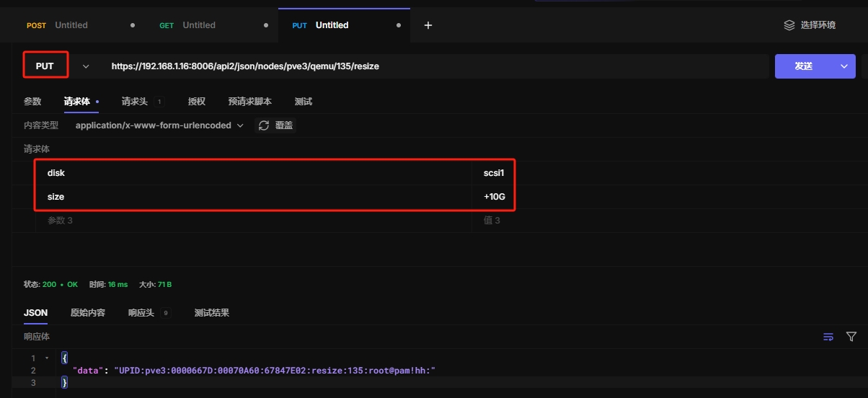The image size is (868, 398).
Task: Click the word wrap icon in response
Action: point(828,337)
